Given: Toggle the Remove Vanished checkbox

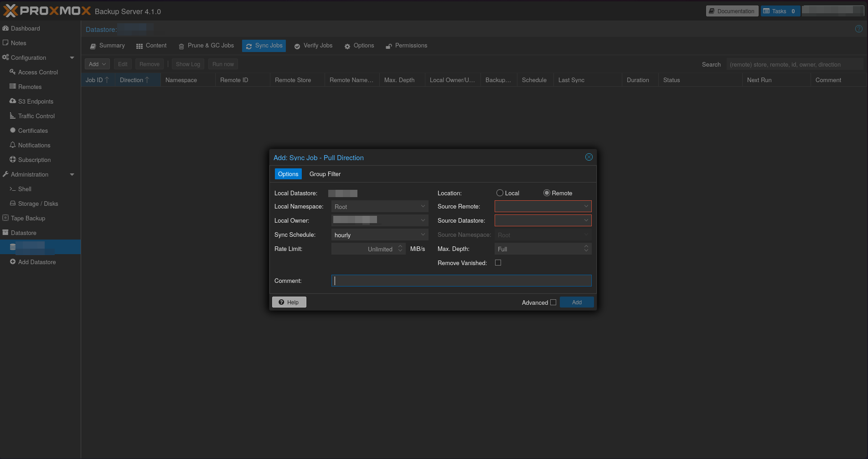Looking at the screenshot, I should point(498,263).
